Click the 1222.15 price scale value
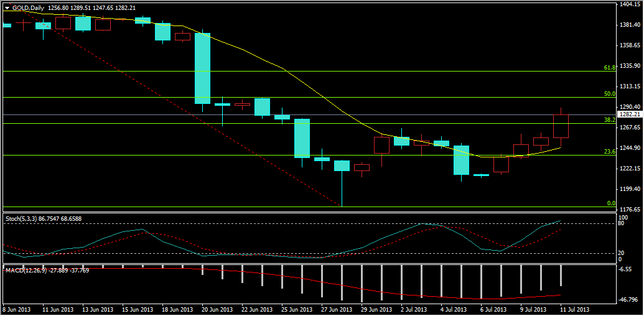Image resolution: width=644 pixels, height=316 pixels. click(629, 168)
